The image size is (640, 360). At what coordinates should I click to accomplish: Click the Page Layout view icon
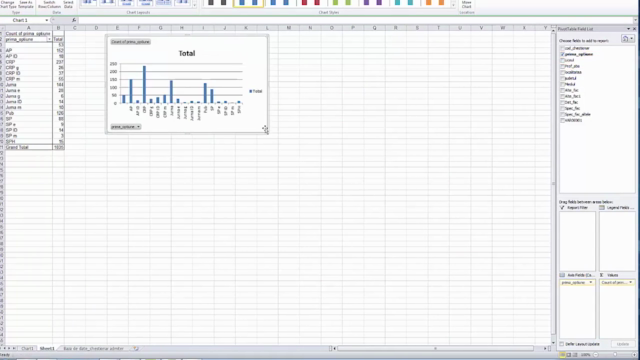click(569, 355)
